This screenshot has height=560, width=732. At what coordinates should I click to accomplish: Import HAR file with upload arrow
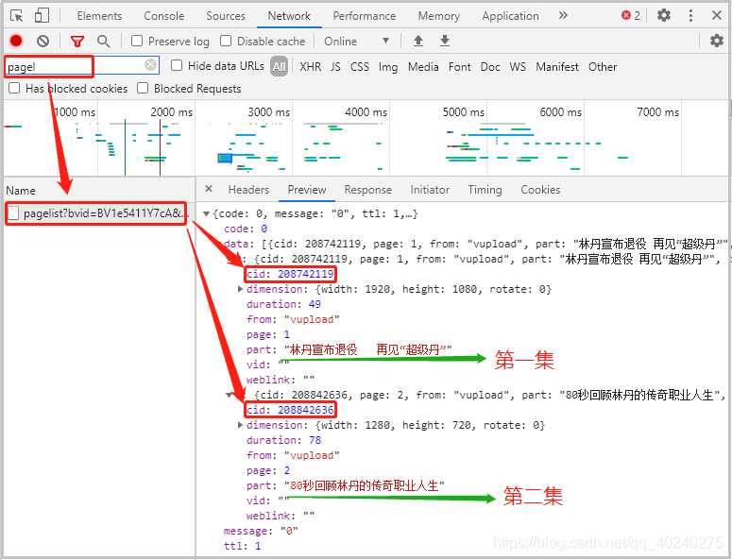click(x=418, y=41)
